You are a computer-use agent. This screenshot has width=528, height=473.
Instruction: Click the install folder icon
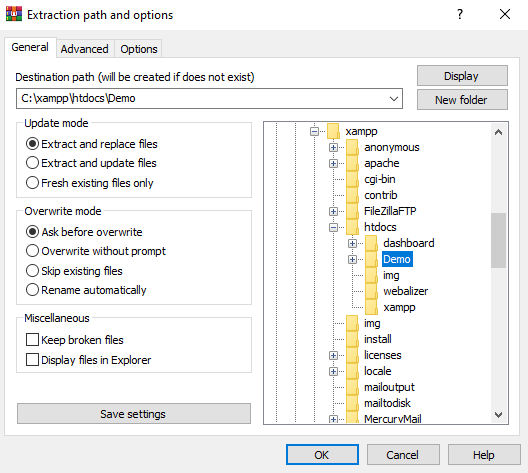point(352,339)
